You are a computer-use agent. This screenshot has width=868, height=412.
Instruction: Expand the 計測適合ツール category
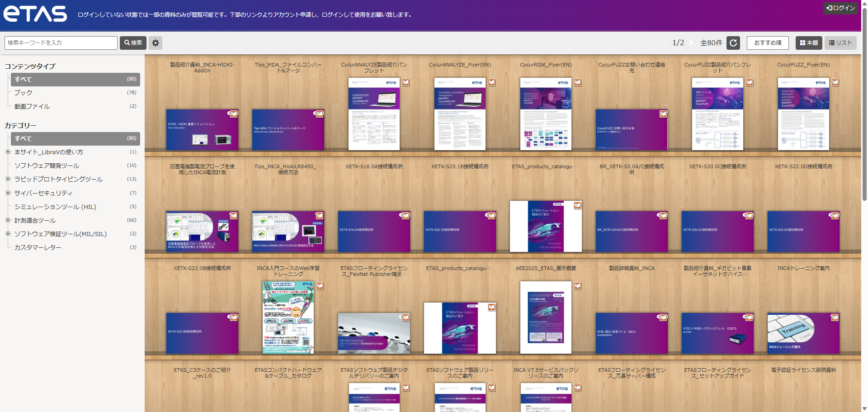[x=8, y=220]
